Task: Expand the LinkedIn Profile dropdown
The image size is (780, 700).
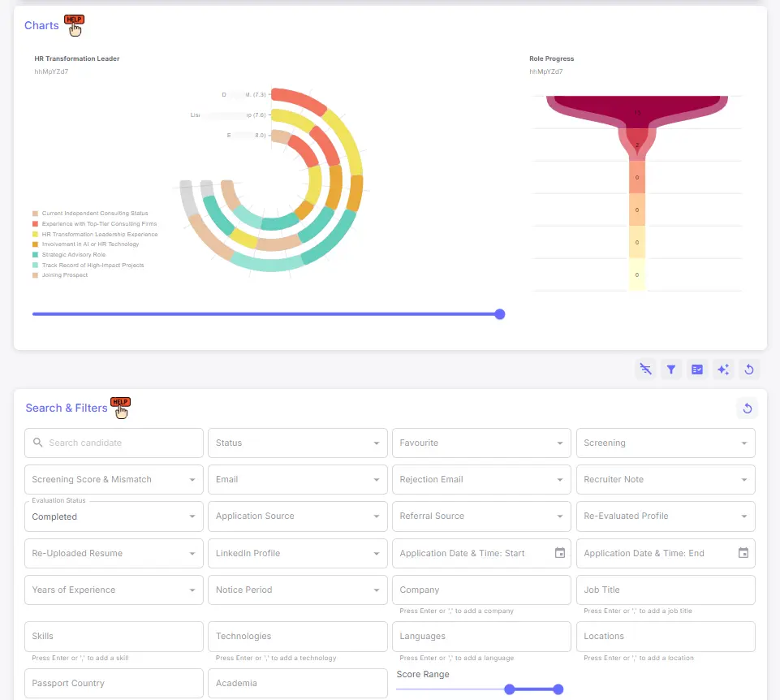Action: pyautogui.click(x=298, y=553)
